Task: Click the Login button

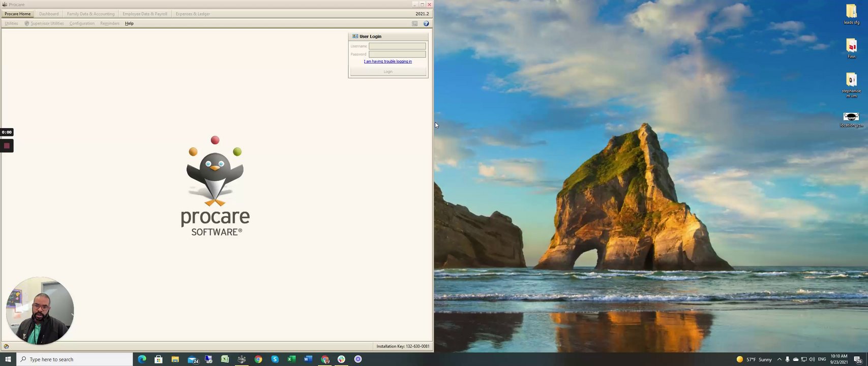Action: coord(388,72)
